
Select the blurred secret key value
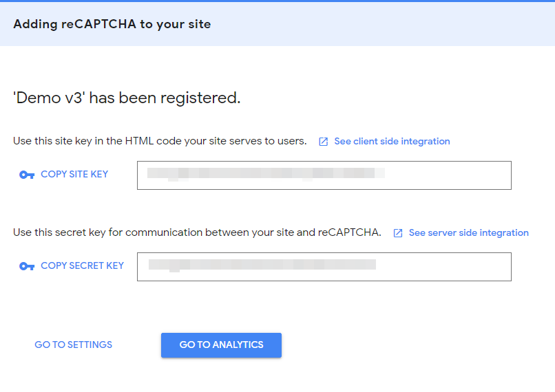click(x=262, y=265)
